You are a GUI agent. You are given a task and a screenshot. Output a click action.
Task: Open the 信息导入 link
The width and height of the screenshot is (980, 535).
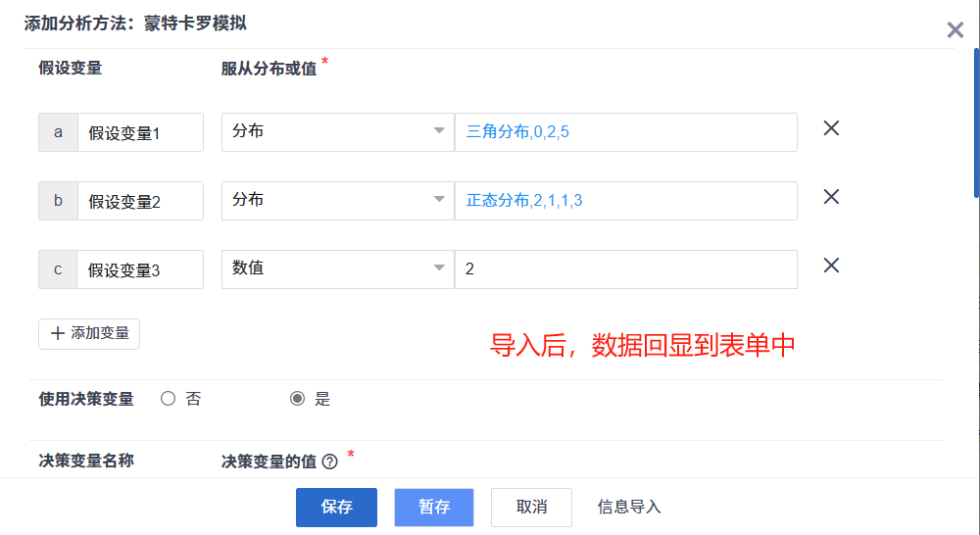(629, 508)
